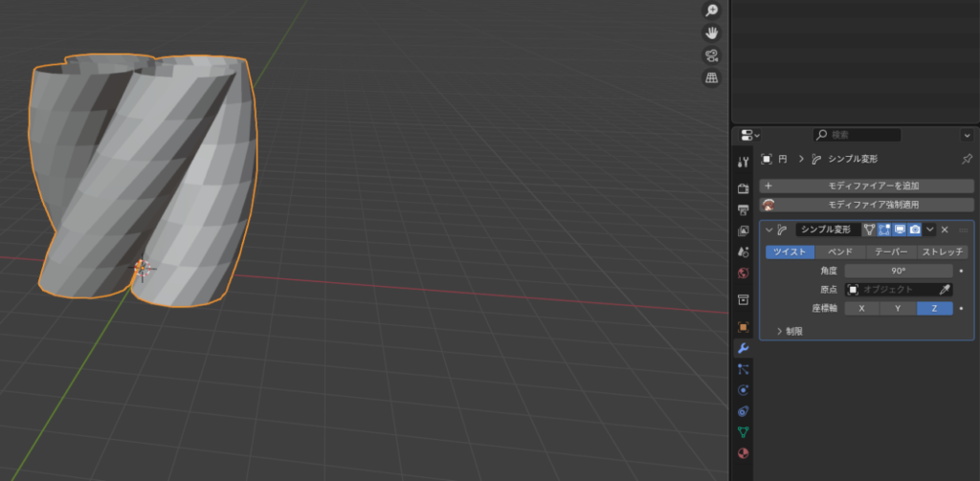Toggle the pin icon in properties header
The image size is (980, 481).
966,159
